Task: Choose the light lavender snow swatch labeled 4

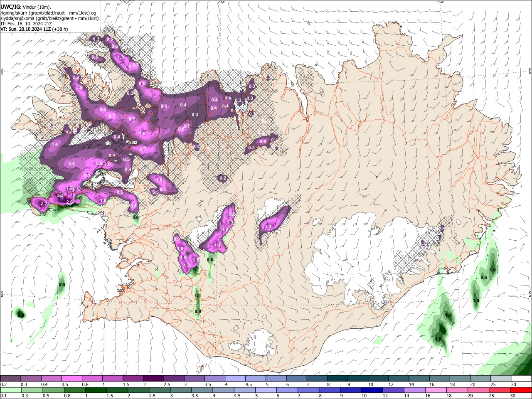Action: click(x=235, y=379)
